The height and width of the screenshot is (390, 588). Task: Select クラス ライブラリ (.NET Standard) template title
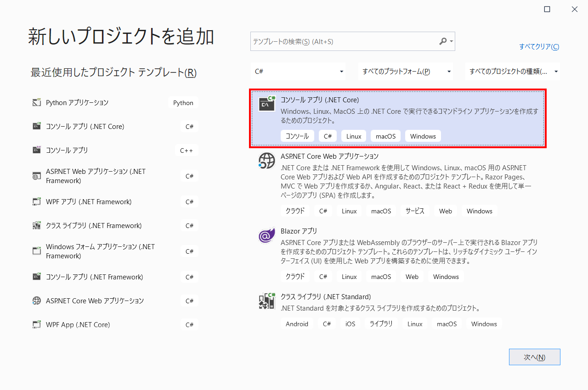326,296
